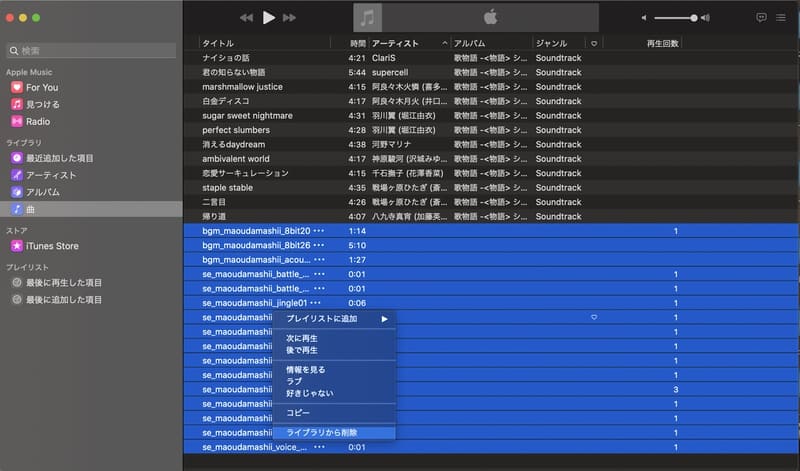Show the Up Next list icon
Screen dimensions: 800x471
point(781,17)
